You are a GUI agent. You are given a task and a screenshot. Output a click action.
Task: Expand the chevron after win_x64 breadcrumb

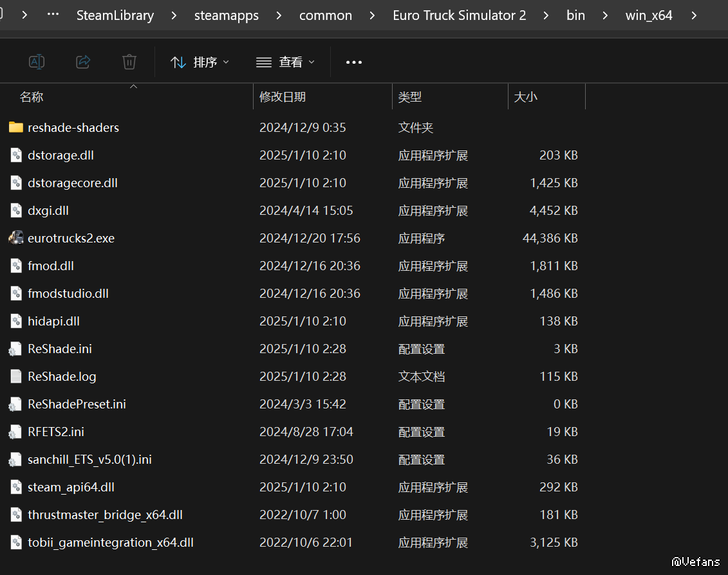coord(693,15)
